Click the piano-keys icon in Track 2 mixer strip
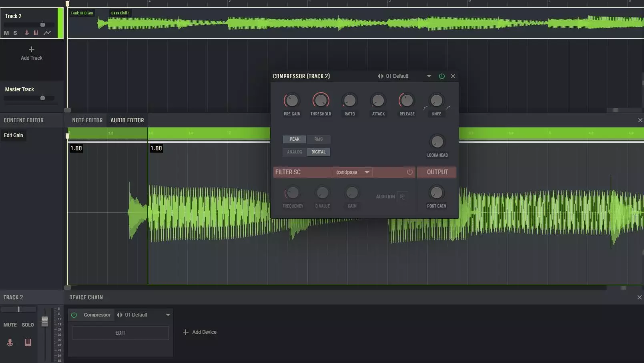Screen dimensions: 644x363 tap(28, 343)
